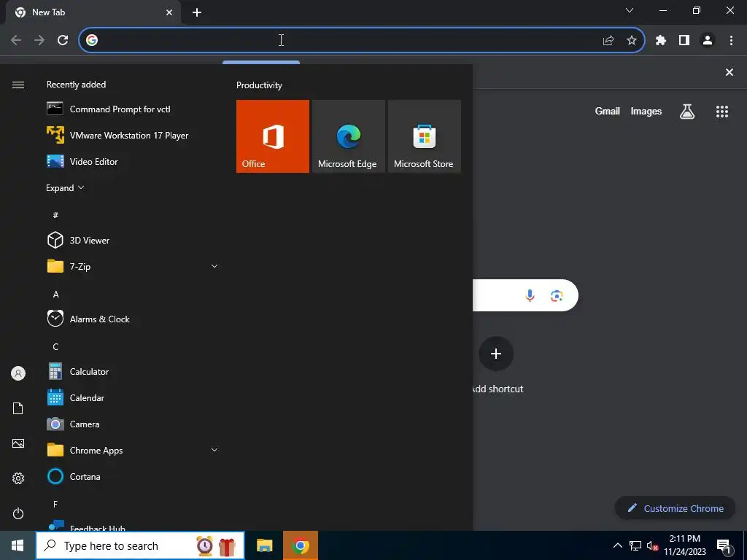
Task: Open Chrome profile avatar
Action: click(x=708, y=41)
